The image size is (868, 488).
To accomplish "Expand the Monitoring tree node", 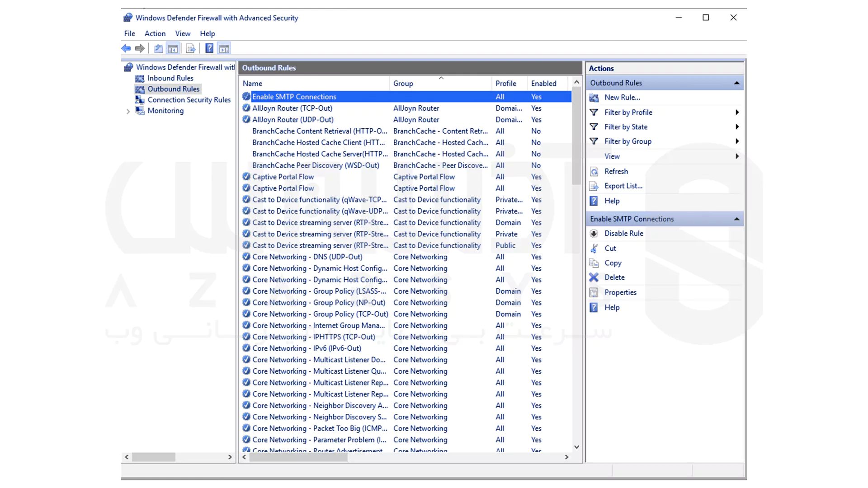I will click(x=128, y=111).
